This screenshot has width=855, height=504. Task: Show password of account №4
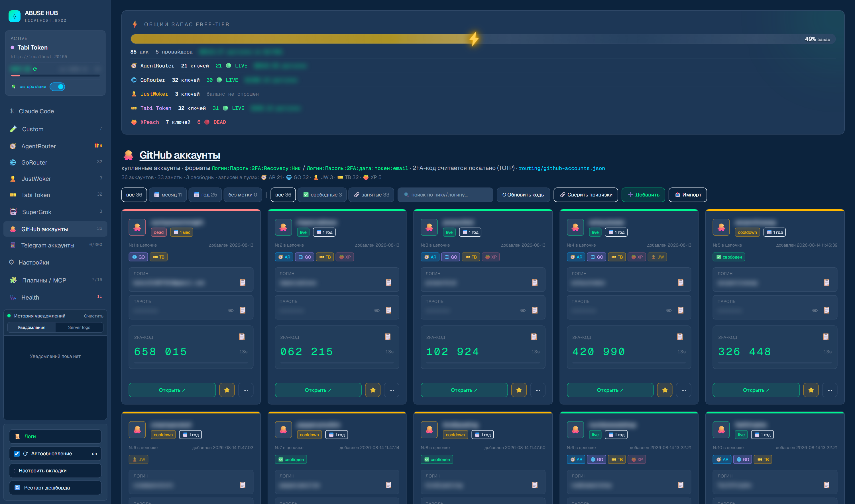point(668,310)
